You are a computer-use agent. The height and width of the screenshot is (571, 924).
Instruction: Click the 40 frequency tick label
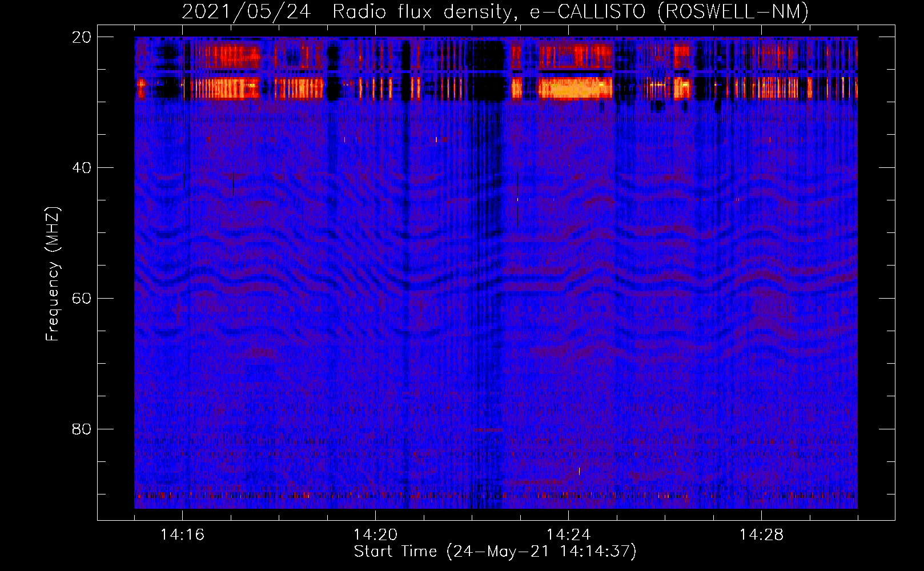[82, 168]
